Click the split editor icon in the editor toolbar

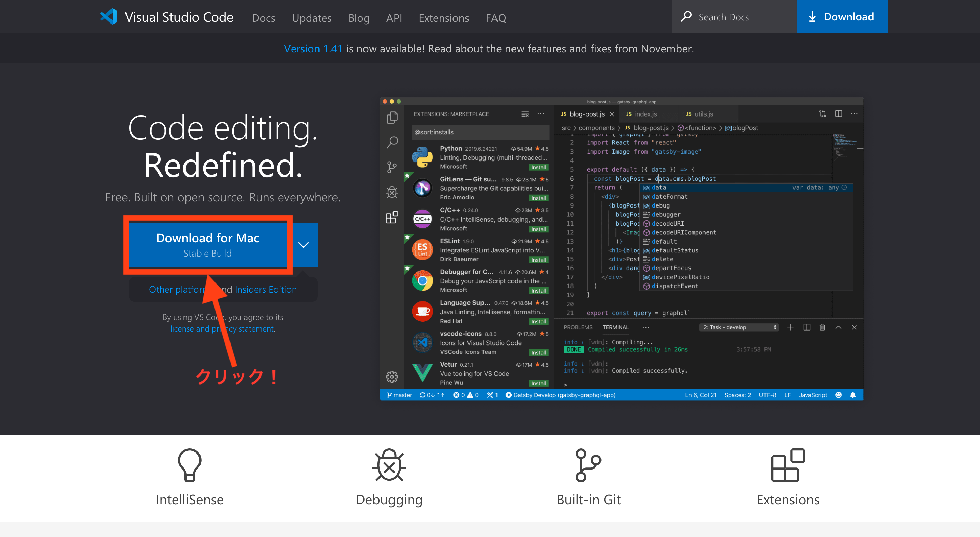tap(838, 113)
